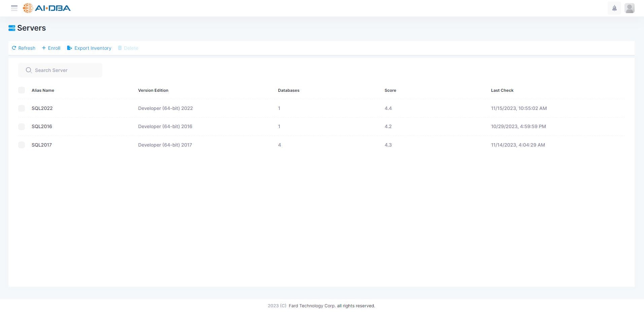The width and height of the screenshot is (644, 312).
Task: Check the select-all checkbox in table header
Action: tap(22, 90)
